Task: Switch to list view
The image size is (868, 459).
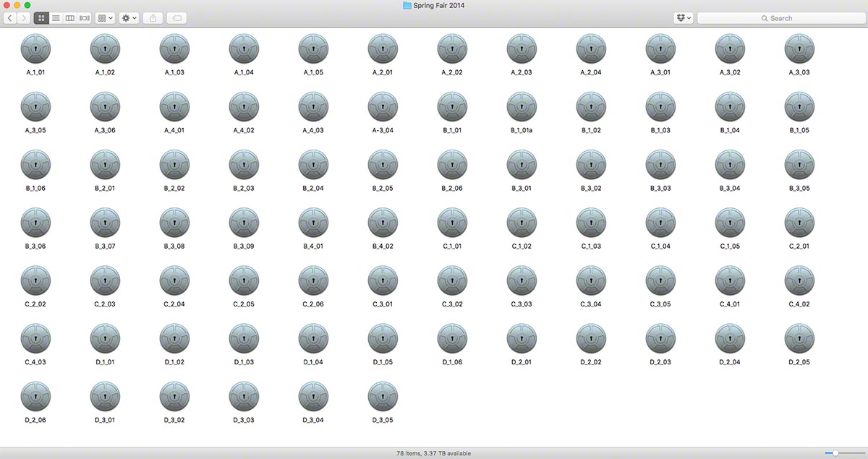Action: 56,18
